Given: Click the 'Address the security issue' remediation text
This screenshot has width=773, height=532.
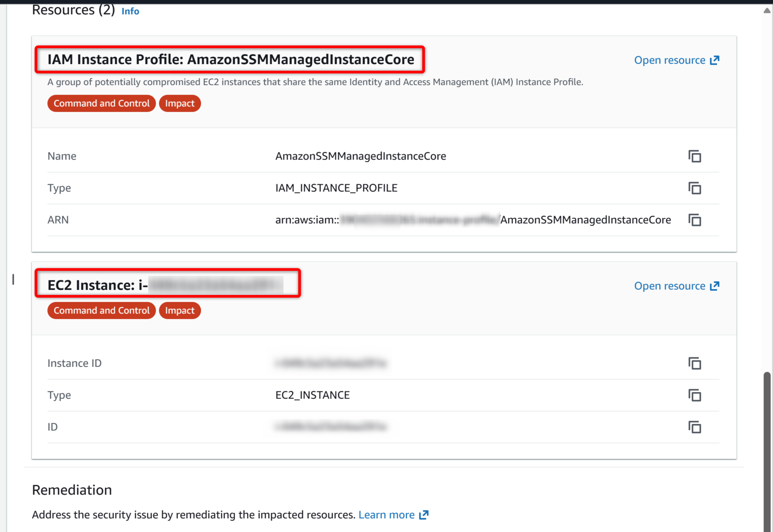Looking at the screenshot, I should point(194,515).
